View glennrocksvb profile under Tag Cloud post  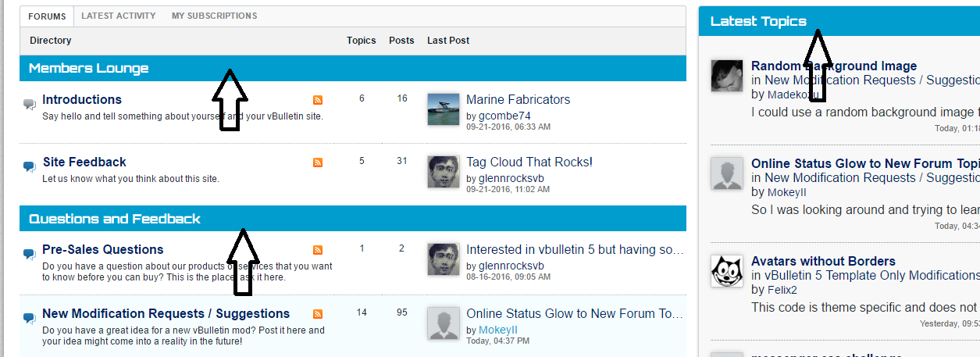[511, 178]
